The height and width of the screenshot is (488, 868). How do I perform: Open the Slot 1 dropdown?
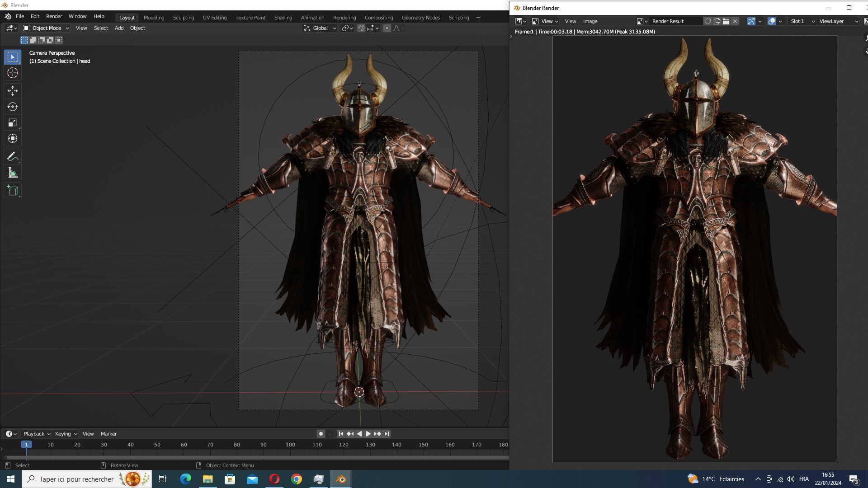802,21
